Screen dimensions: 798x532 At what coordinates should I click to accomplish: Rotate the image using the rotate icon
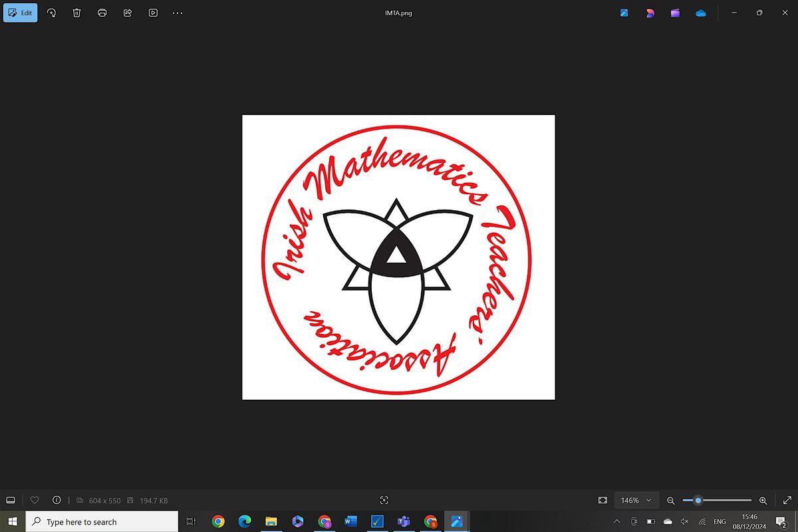pyautogui.click(x=51, y=13)
